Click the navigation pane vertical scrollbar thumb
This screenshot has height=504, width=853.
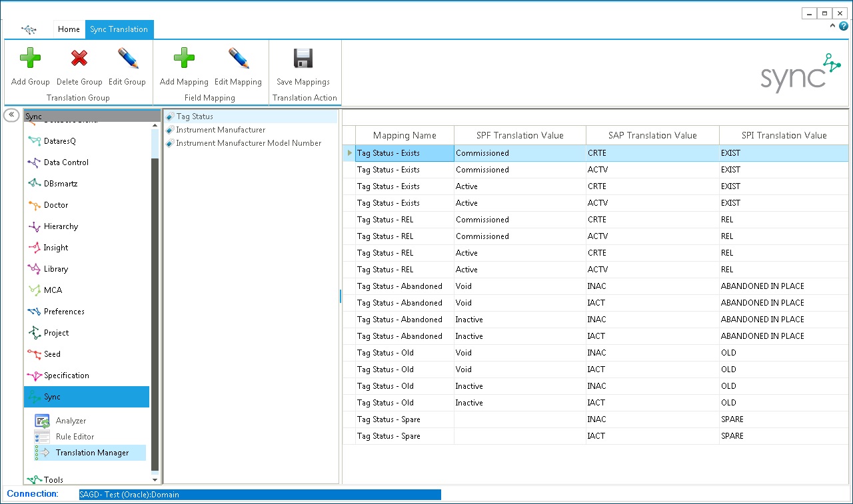coord(155,313)
